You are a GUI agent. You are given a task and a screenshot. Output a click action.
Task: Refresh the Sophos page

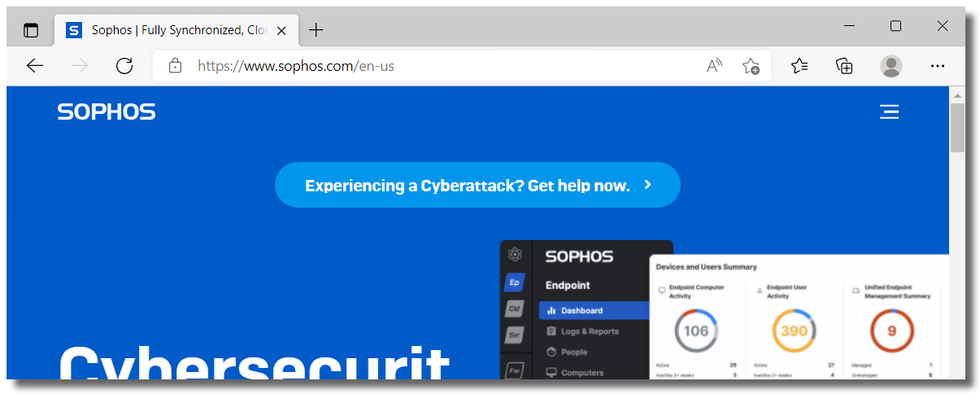coord(124,66)
